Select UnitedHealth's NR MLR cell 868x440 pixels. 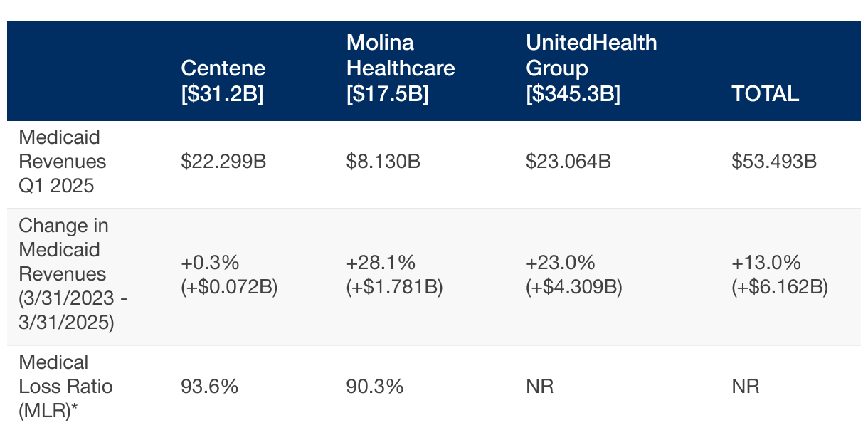[540, 387]
